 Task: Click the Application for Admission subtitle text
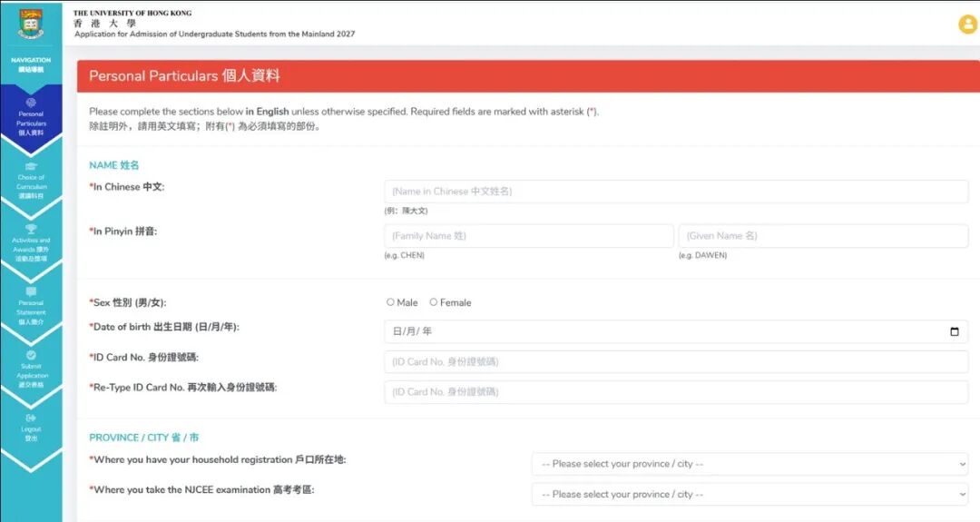click(214, 34)
